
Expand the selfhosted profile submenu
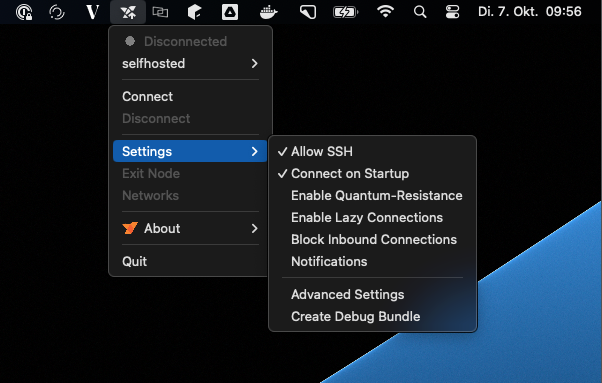(190, 63)
